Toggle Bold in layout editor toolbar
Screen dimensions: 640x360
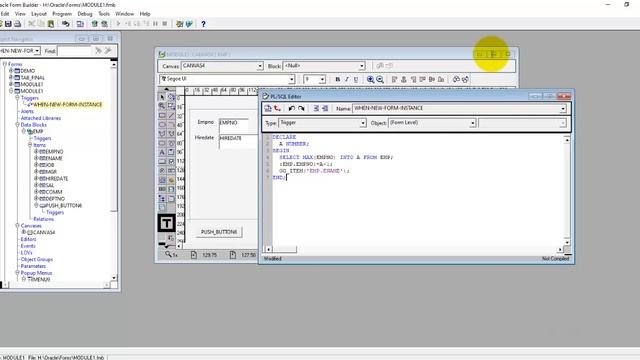coord(338,79)
